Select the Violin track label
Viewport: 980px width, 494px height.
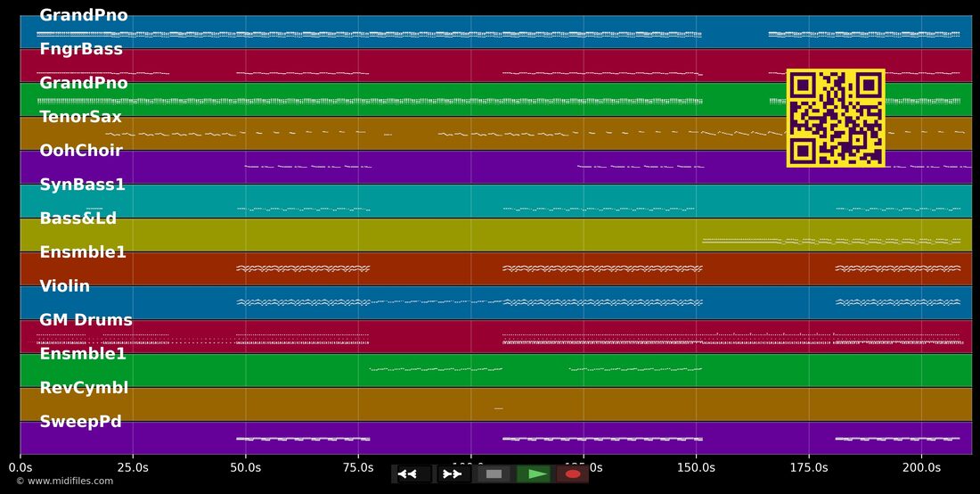point(65,286)
